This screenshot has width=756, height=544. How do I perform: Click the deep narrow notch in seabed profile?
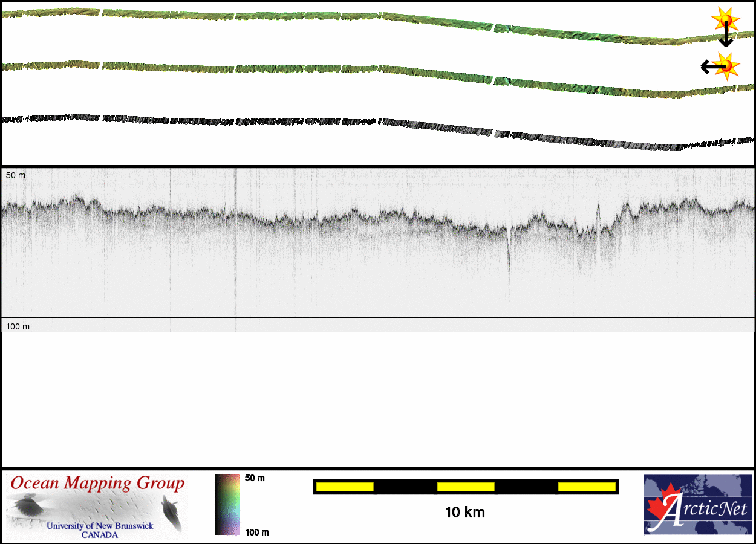point(509,248)
